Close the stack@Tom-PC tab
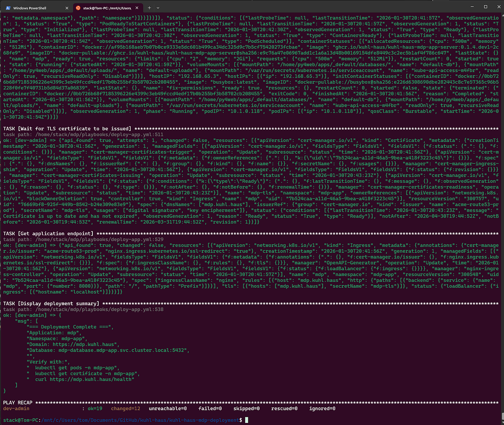Image resolution: width=504 pixels, height=425 pixels. 138,8
